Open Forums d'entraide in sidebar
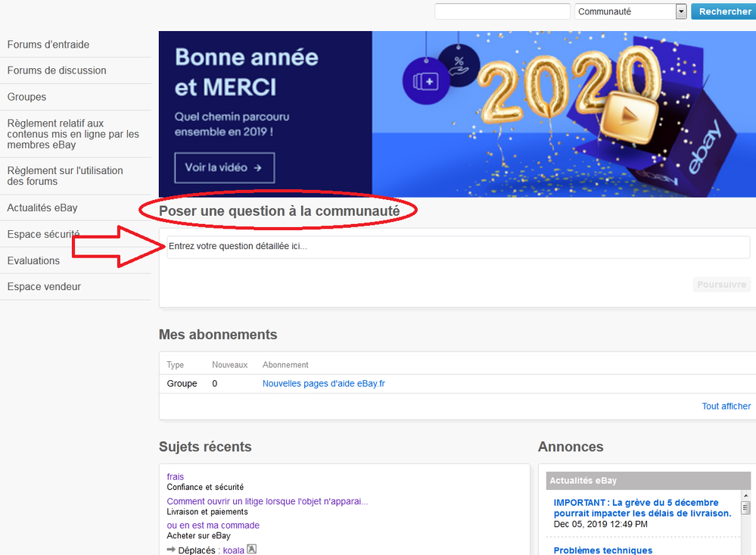The height and width of the screenshot is (555, 756). 48,45
